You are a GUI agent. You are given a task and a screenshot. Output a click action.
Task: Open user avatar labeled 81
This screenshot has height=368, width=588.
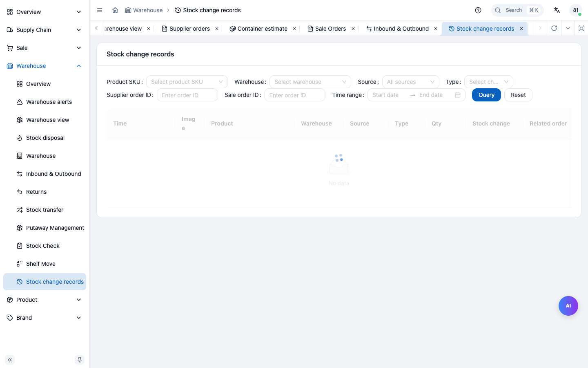pyautogui.click(x=576, y=10)
